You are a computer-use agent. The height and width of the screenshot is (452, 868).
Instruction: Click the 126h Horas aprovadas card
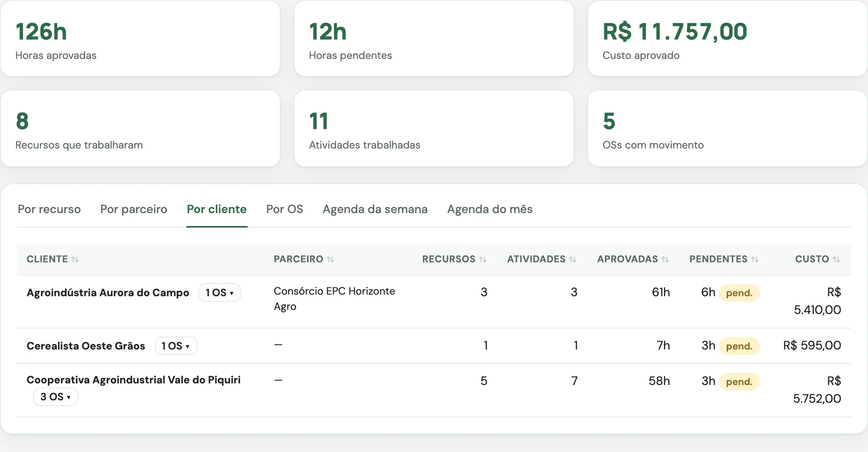click(140, 39)
